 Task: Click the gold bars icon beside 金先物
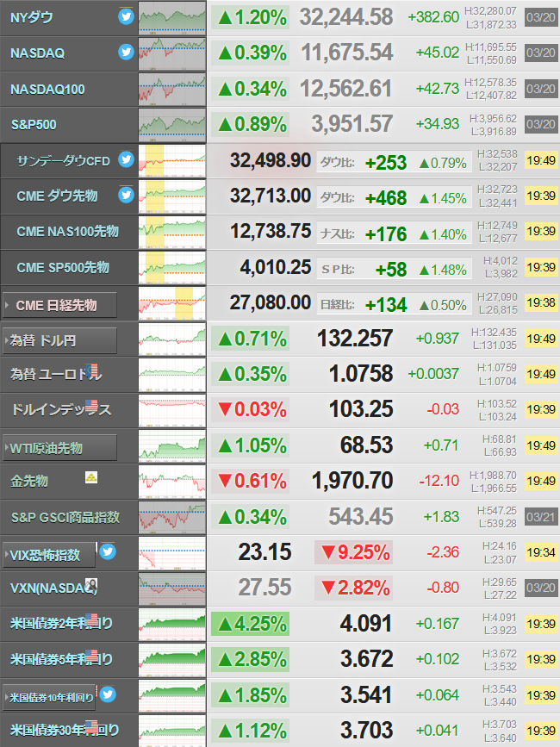91,476
